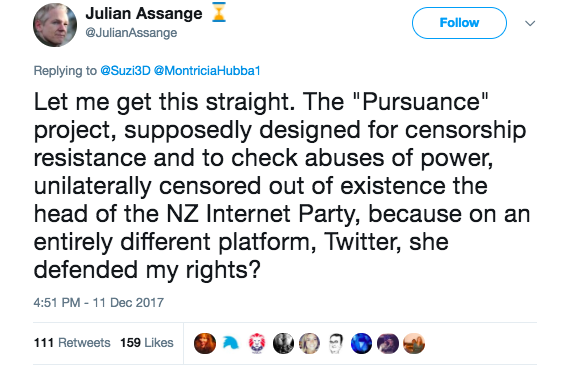
Task: Open the black-and-white photo liker avatar
Action: pyautogui.click(x=283, y=343)
